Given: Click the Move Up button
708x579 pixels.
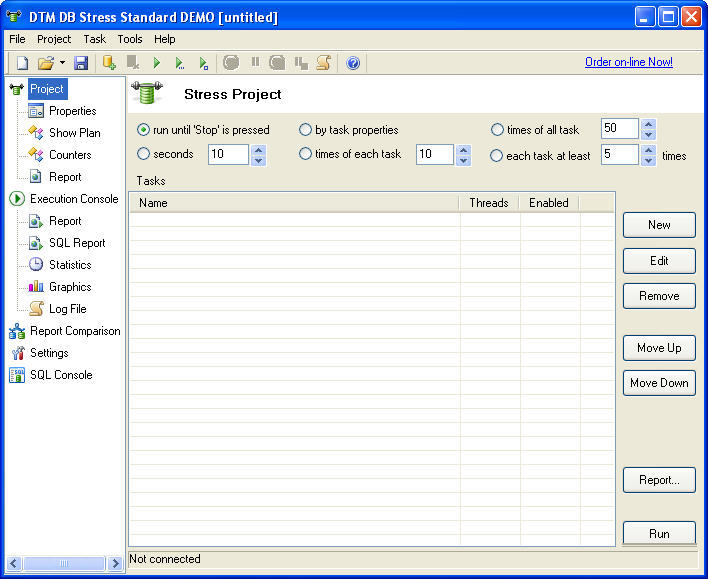Looking at the screenshot, I should tap(659, 348).
